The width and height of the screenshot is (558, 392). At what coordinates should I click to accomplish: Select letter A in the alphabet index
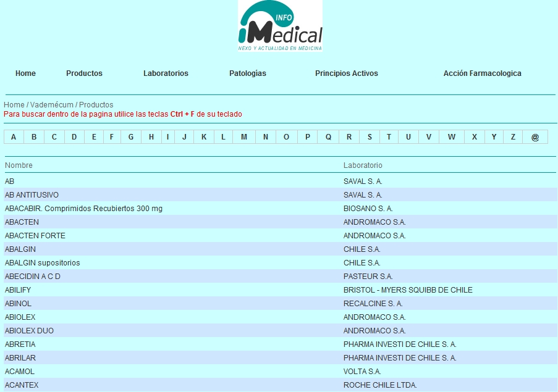(x=12, y=136)
